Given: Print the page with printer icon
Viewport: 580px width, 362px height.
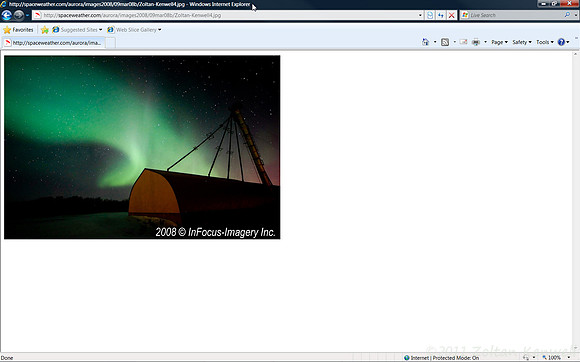Looking at the screenshot, I should (476, 42).
